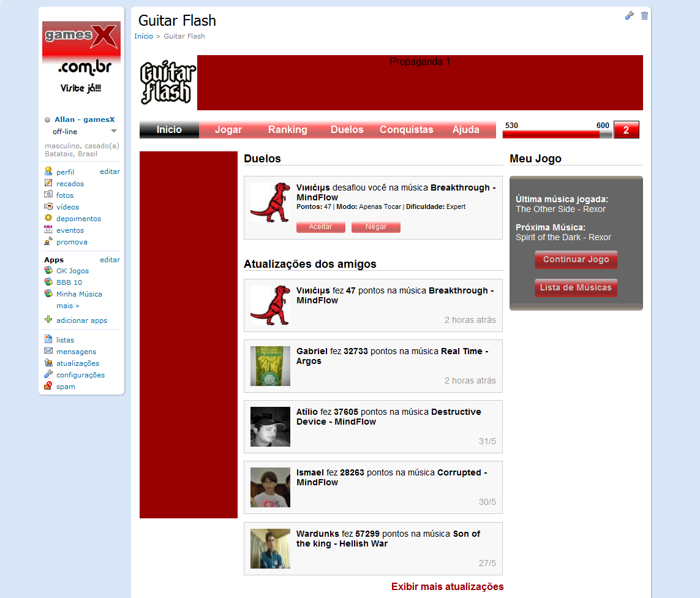700x598 pixels.
Task: Decline the duel with the Negar button
Action: [376, 227]
